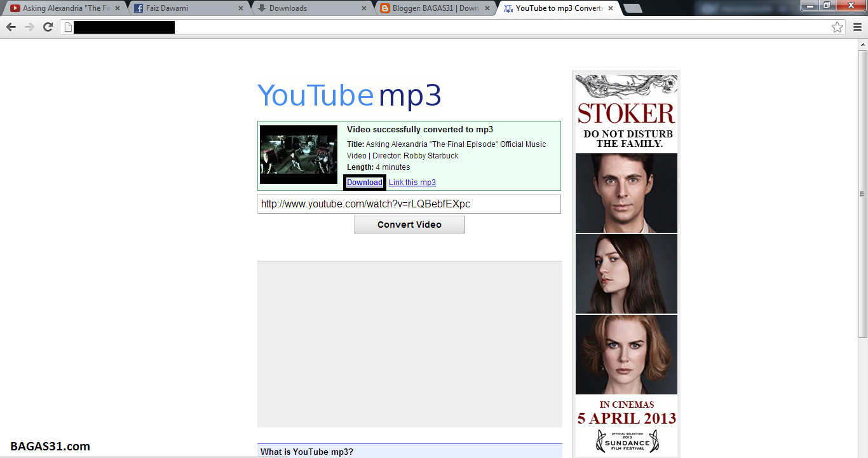Switch to the Blogger BAGAS31 tab
Viewport: 868px width, 458px height.
432,9
